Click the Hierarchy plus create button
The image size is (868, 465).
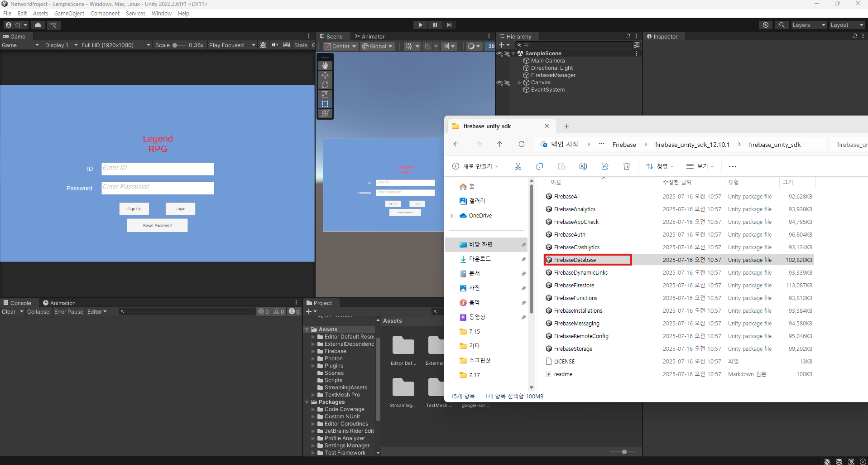[504, 45]
